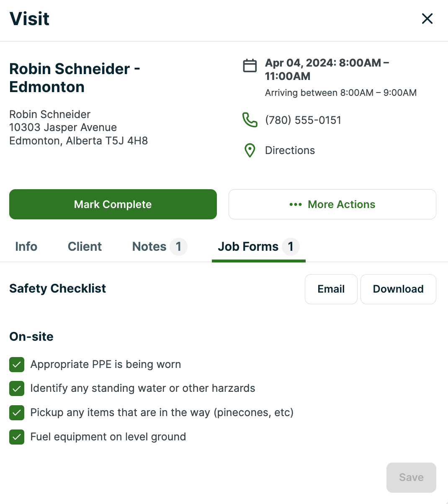
Task: Click the Job Forms tab badge showing 1
Action: click(x=291, y=247)
